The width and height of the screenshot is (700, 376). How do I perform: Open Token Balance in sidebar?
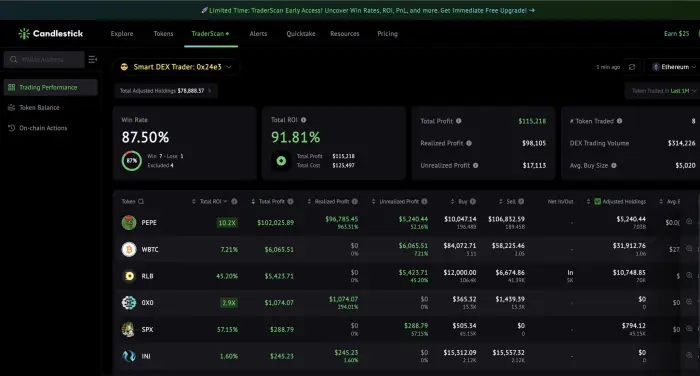pyautogui.click(x=39, y=107)
